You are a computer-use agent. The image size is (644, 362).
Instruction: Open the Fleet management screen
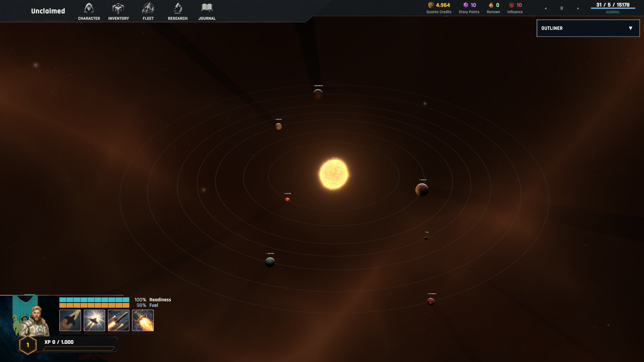(x=148, y=12)
